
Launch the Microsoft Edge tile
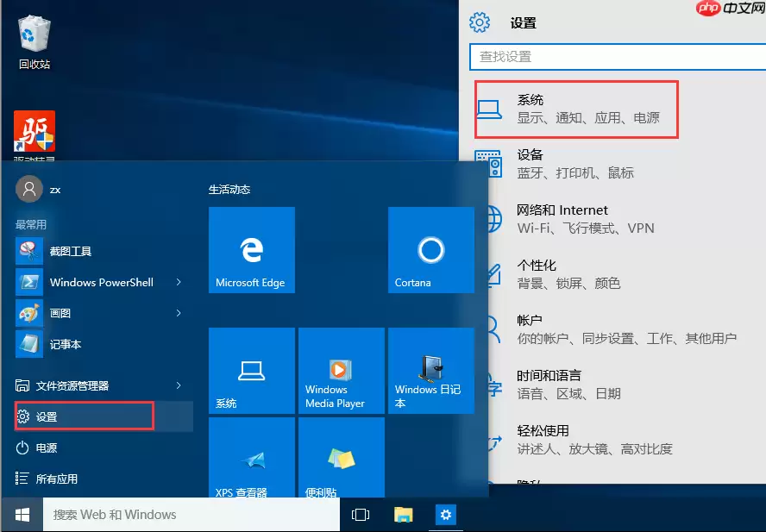coord(251,250)
